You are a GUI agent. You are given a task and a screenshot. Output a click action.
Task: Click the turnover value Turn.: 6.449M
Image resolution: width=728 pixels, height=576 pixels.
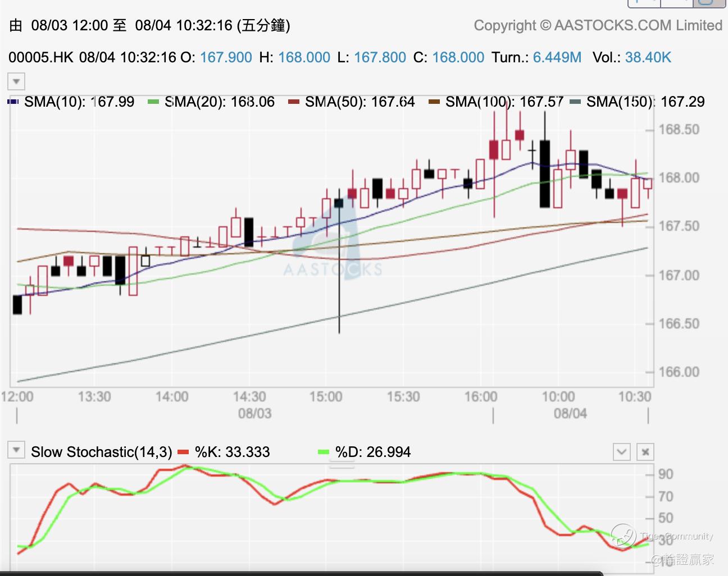pyautogui.click(x=536, y=57)
